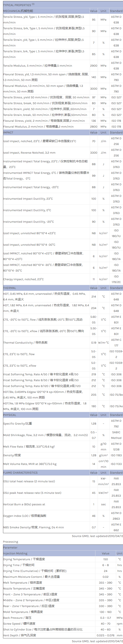Select the FLAME CHARACTERISTICS section header
This screenshot has width=123, height=644.
click(20, 473)
